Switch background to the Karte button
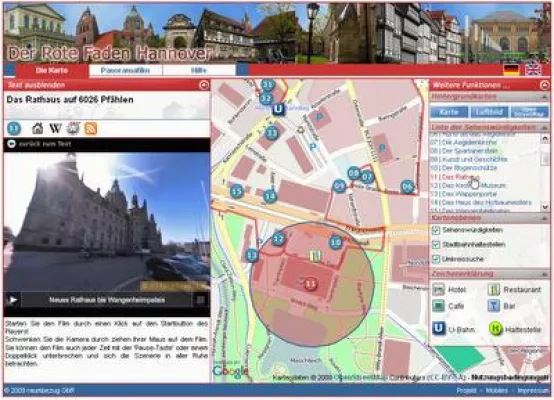Screen dimensions: 554x400 click(449, 112)
